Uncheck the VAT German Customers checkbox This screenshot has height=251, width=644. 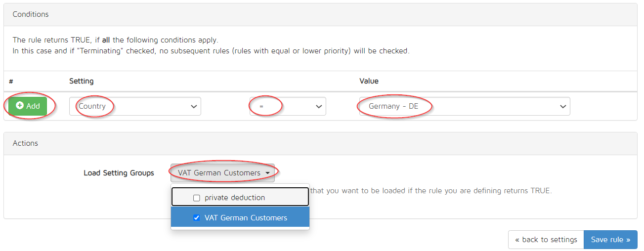click(197, 217)
